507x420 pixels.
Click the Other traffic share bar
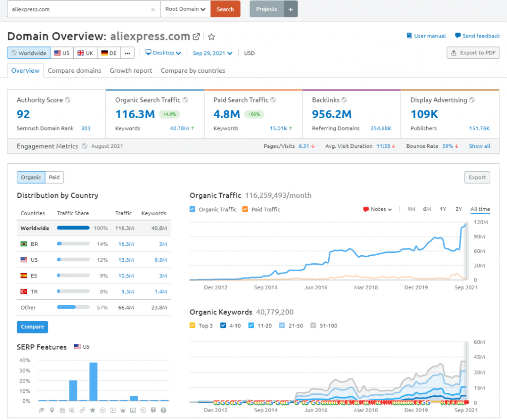pos(73,307)
